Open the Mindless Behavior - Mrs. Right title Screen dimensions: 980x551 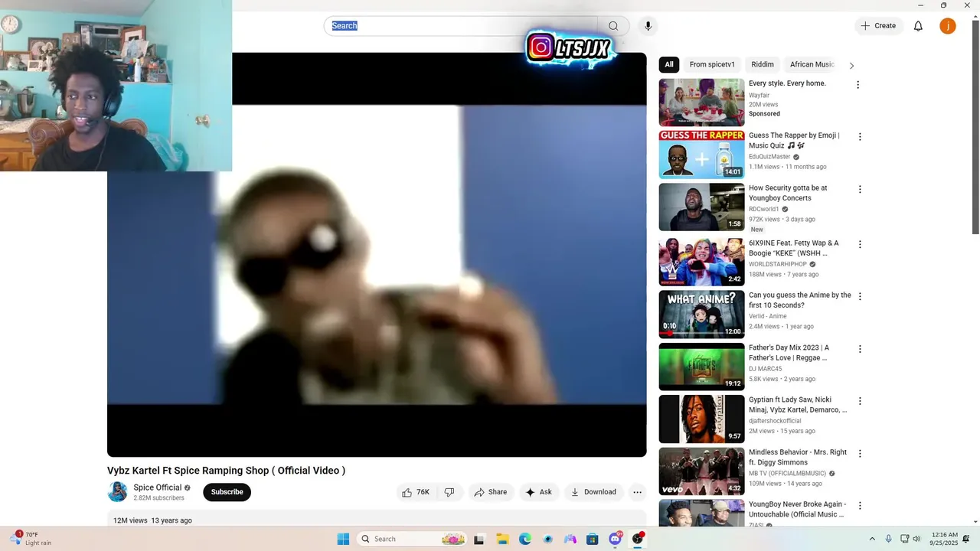[x=798, y=458]
